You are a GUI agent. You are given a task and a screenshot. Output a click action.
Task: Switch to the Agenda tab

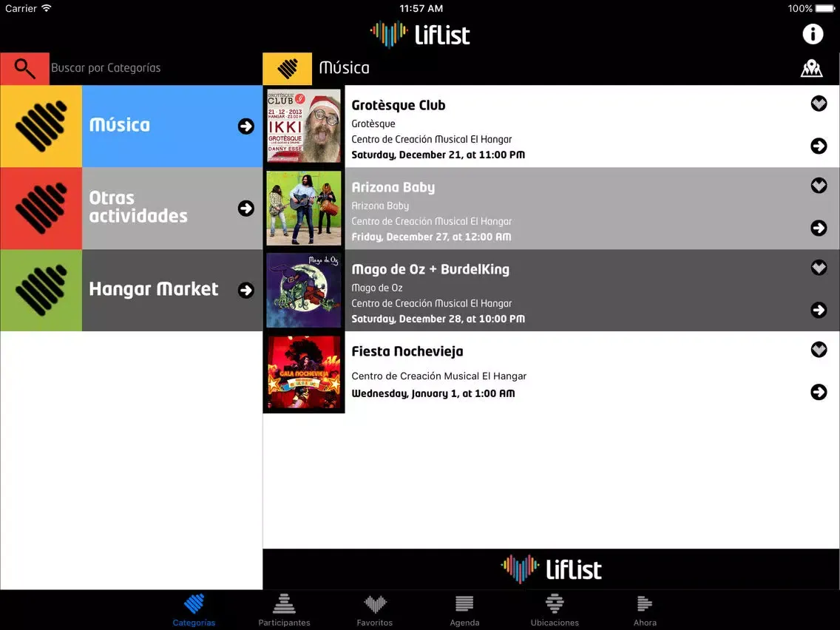464,610
